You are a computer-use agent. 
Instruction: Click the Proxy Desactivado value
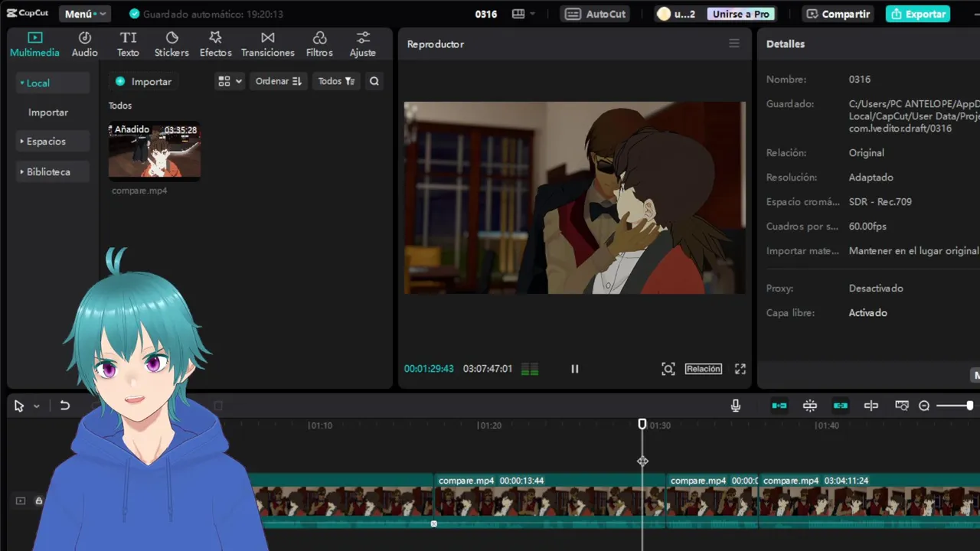[x=876, y=289]
